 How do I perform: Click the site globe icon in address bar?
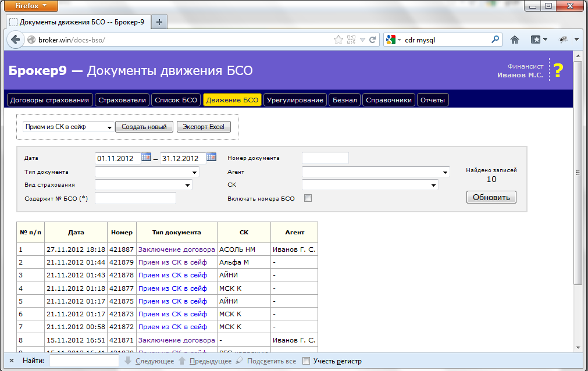[31, 40]
